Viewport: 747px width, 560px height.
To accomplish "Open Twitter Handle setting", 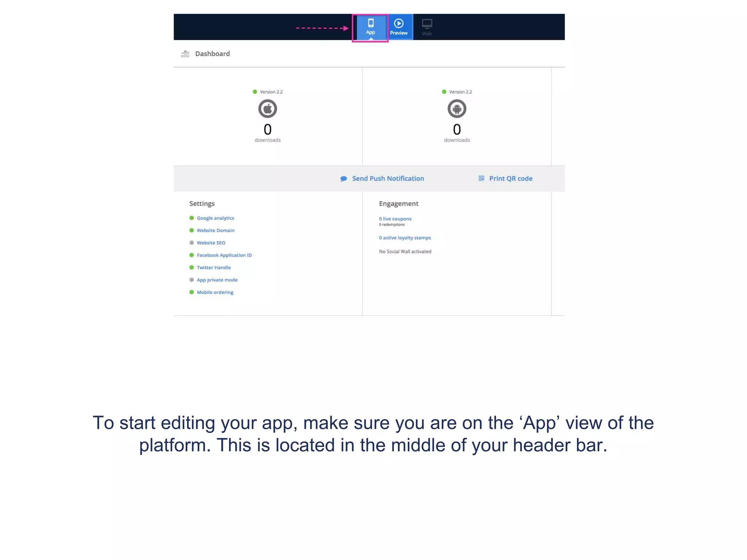I will point(213,268).
